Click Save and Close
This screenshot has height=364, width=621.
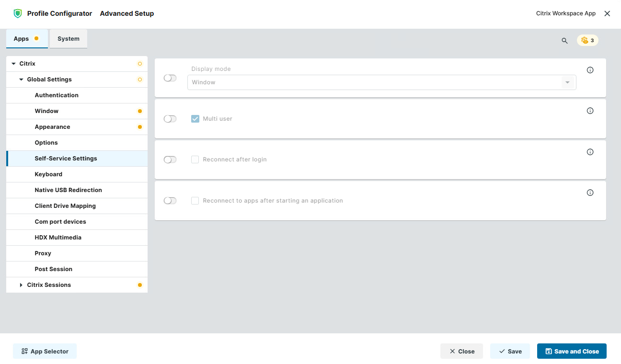[x=572, y=351]
